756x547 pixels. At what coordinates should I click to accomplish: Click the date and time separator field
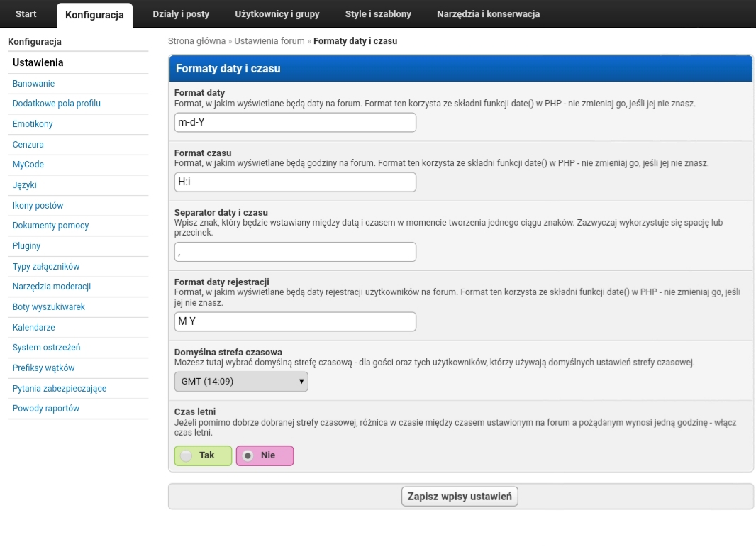point(295,252)
